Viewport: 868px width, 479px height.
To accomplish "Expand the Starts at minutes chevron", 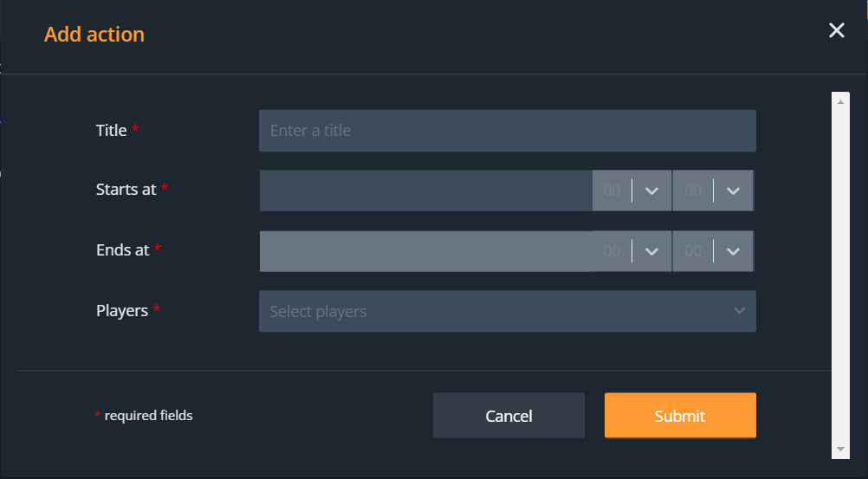I will coord(733,191).
